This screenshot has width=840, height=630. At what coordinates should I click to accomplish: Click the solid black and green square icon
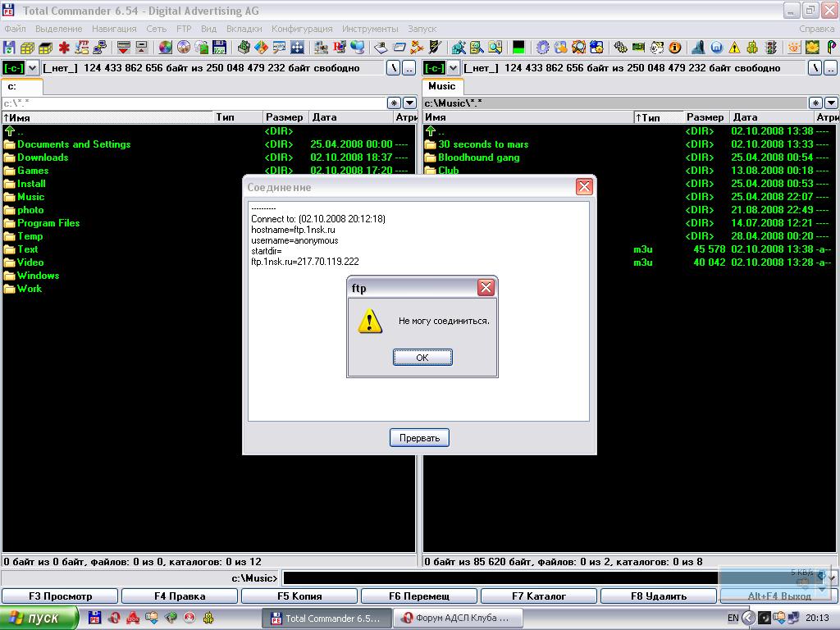pos(518,48)
